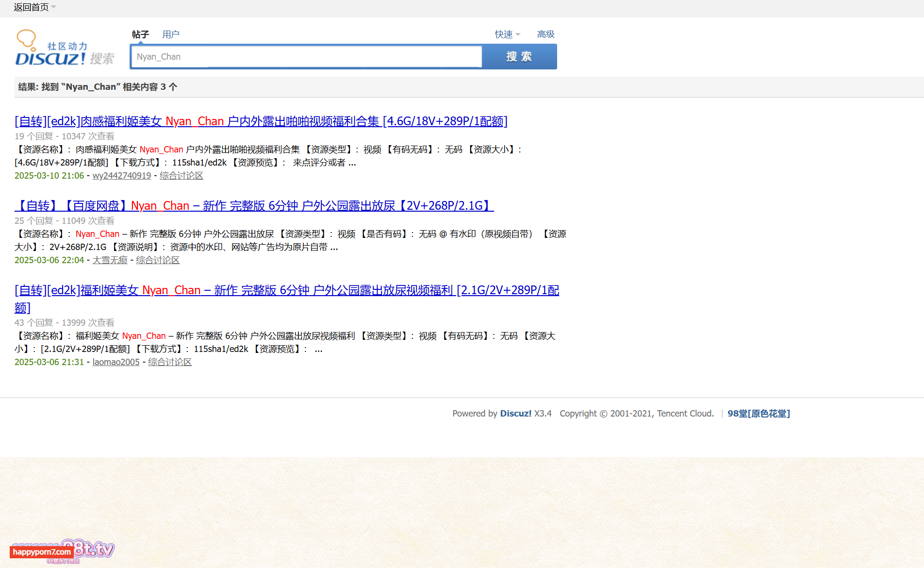The height and width of the screenshot is (568, 924).
Task: Click the results summary 找到 Nyan_Chan 相关内容 3 个
Action: tap(98, 87)
